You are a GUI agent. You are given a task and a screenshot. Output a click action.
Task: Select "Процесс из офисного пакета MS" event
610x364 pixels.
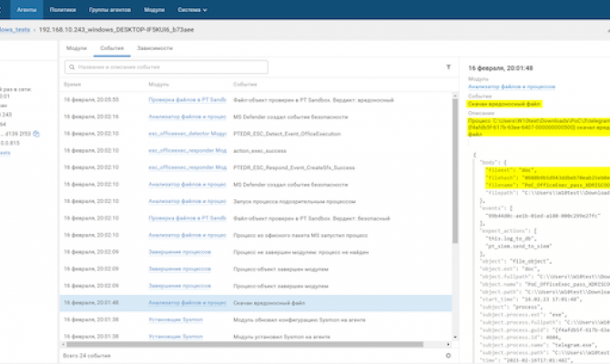click(300, 236)
